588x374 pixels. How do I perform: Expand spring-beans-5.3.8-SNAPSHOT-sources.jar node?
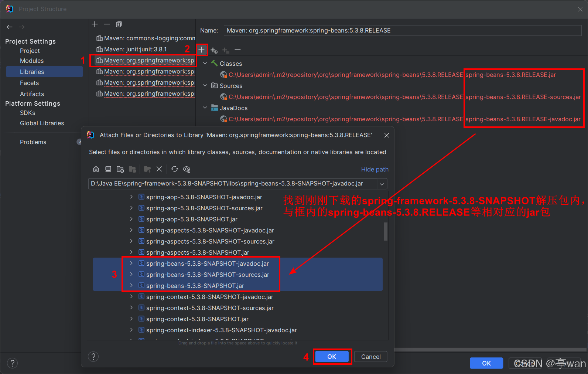(x=131, y=275)
